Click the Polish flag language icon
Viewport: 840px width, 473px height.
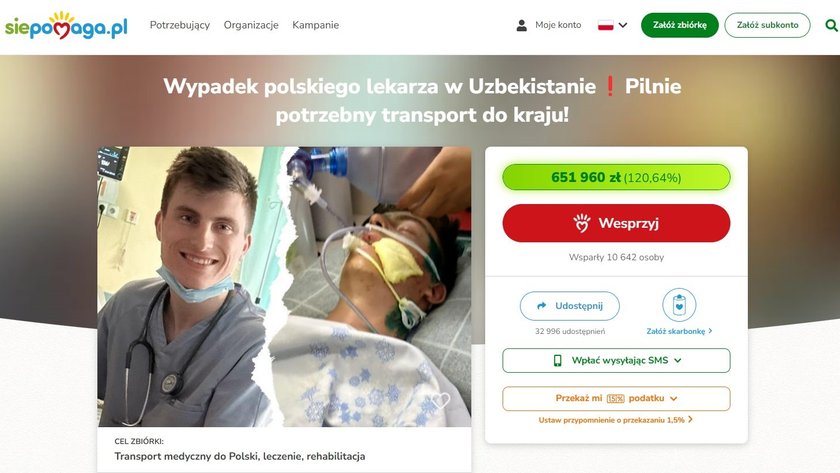point(605,25)
